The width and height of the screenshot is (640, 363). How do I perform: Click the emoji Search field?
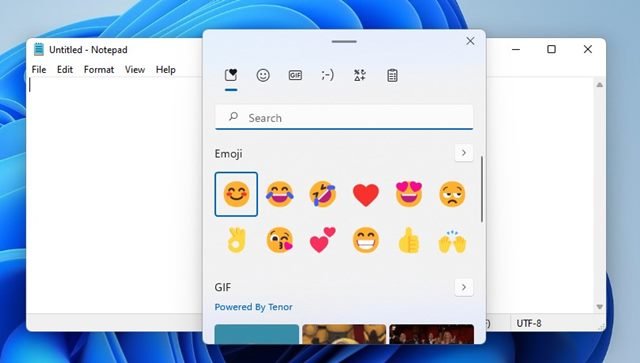click(x=344, y=118)
